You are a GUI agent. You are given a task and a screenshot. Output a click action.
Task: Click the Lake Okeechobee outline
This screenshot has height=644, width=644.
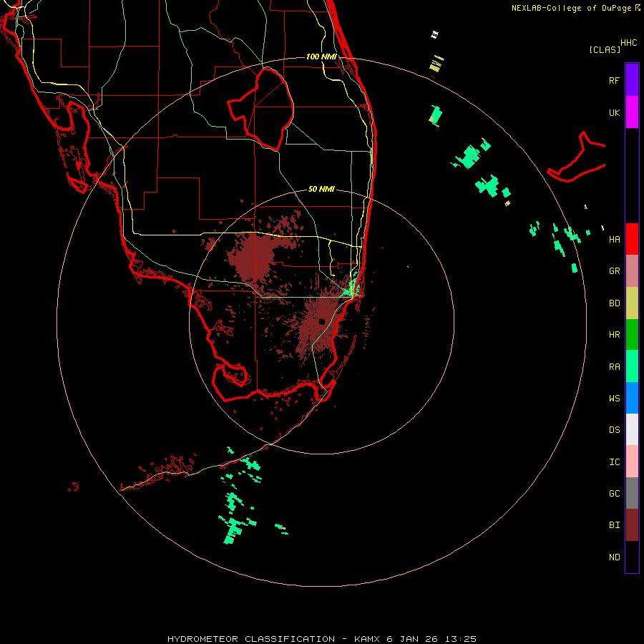pyautogui.click(x=260, y=109)
